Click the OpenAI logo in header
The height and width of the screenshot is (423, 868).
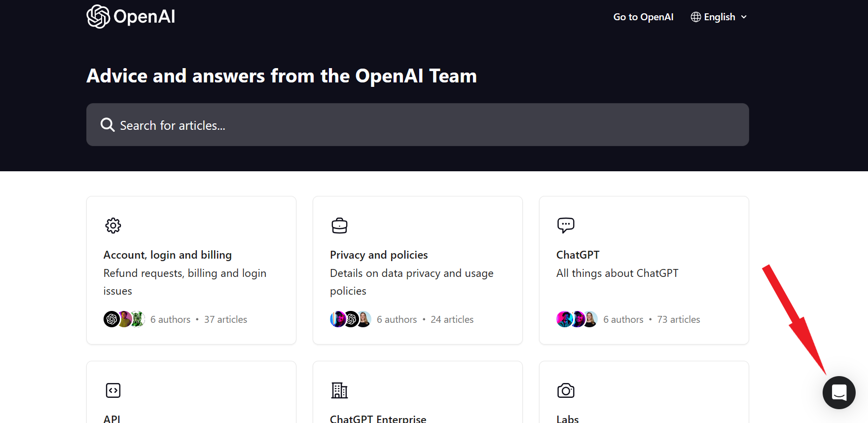(x=131, y=17)
